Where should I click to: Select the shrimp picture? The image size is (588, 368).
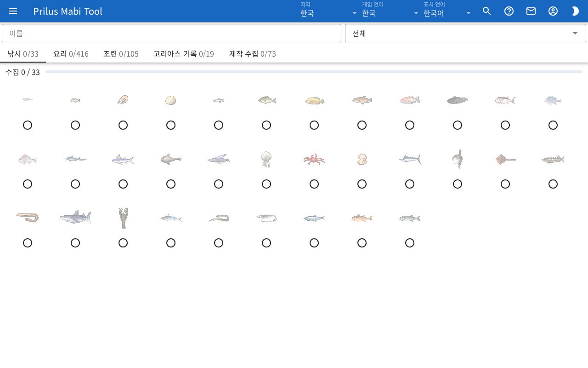[x=123, y=100]
